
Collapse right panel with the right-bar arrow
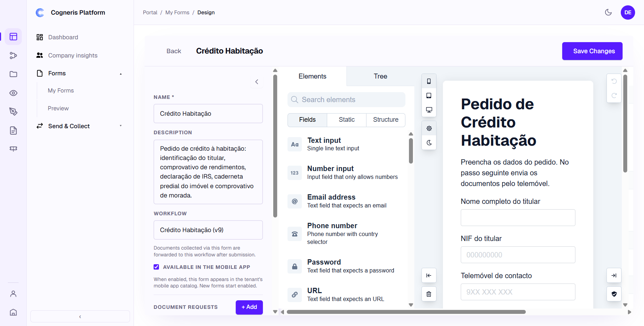coord(614,275)
